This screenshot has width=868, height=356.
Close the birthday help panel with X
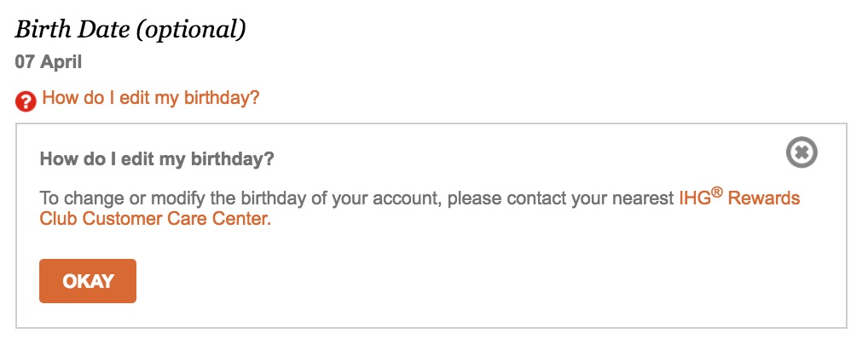801,153
